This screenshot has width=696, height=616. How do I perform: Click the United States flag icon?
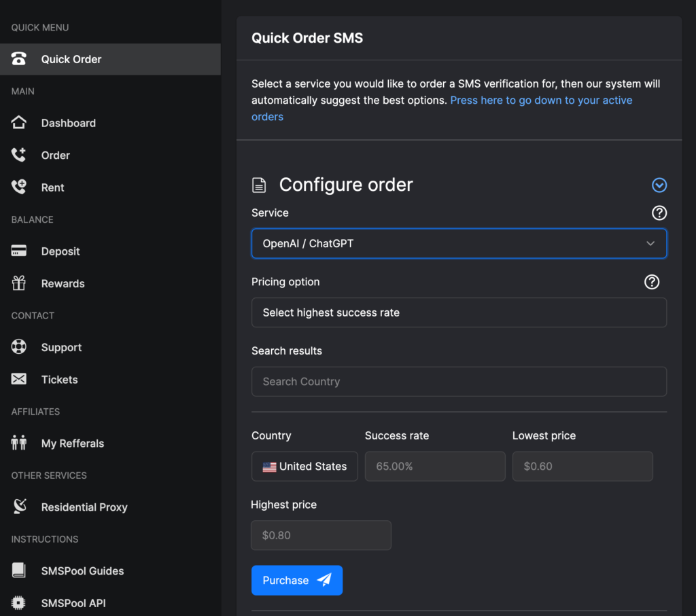269,467
